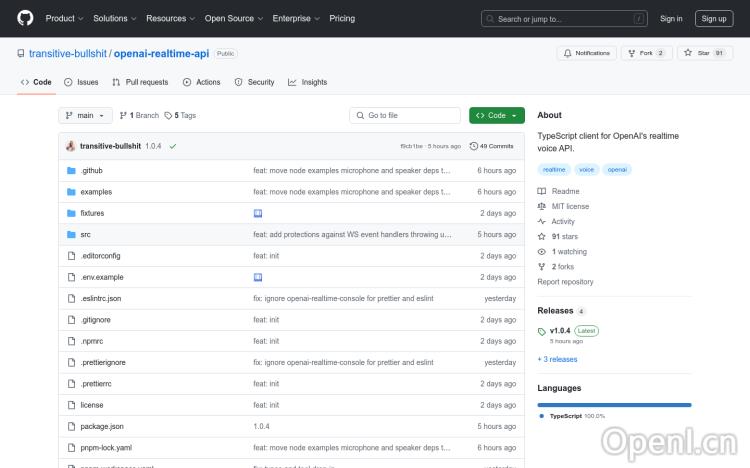Open the 1 Branch link
Image resolution: width=750 pixels, height=468 pixels.
coord(139,115)
